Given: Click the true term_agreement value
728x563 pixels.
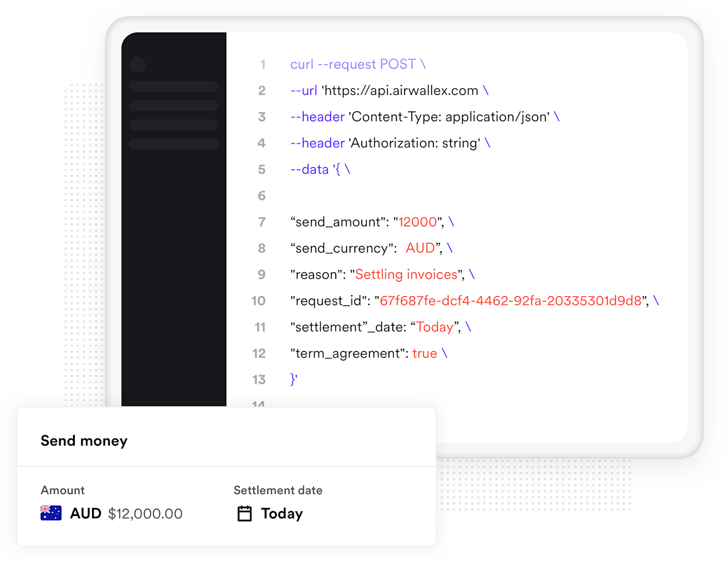Looking at the screenshot, I should (x=425, y=353).
